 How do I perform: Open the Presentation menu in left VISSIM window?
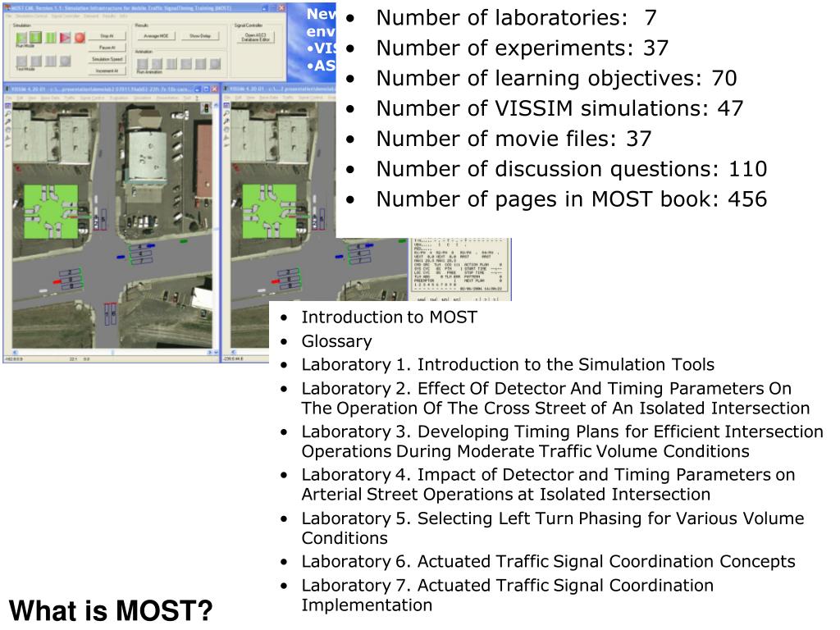click(167, 98)
